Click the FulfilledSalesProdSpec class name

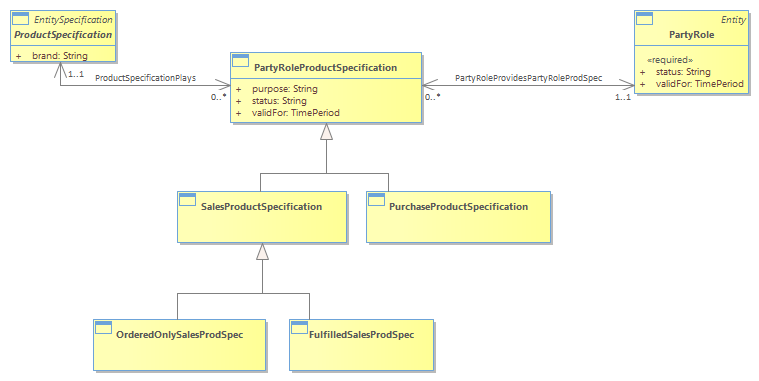[362, 335]
